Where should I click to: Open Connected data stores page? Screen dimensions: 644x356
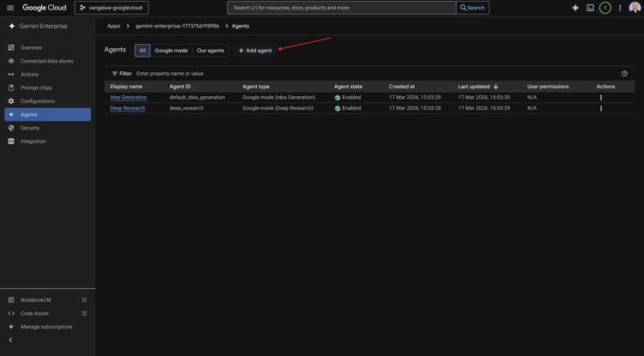coord(47,61)
